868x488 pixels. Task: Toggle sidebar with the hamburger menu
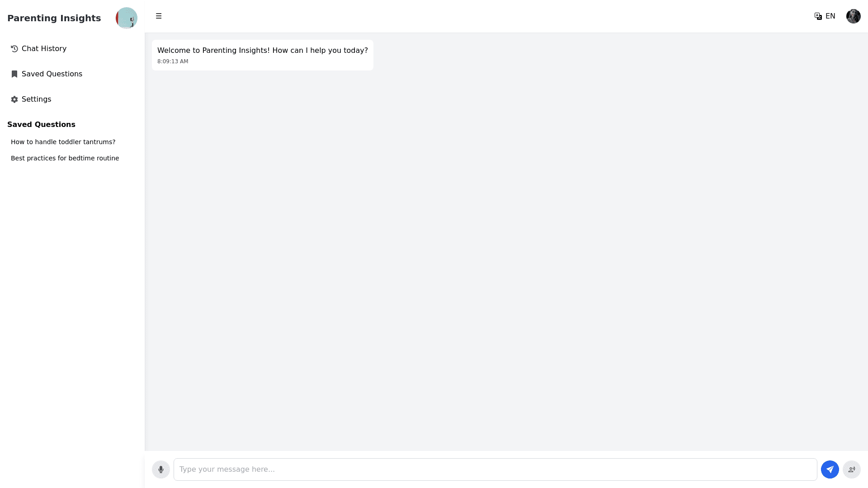point(159,16)
